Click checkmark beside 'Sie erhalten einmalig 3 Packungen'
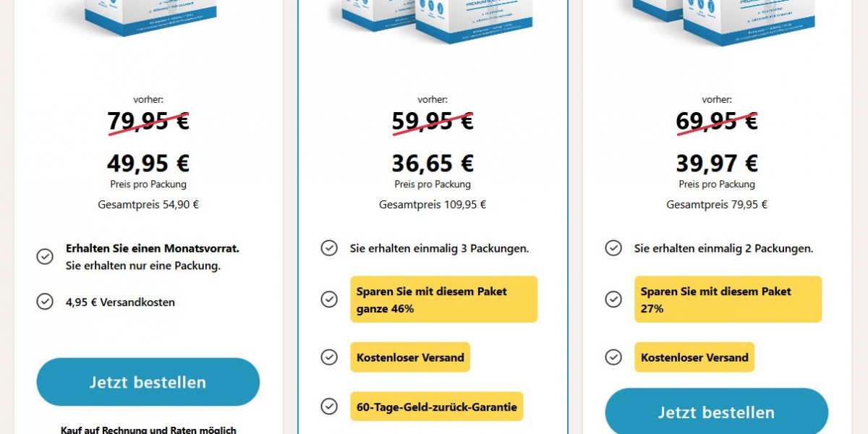Screen dimensions: 868x434 point(329,248)
